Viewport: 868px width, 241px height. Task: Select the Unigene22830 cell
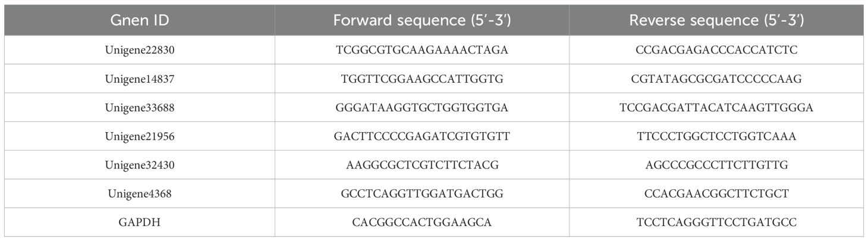click(140, 50)
